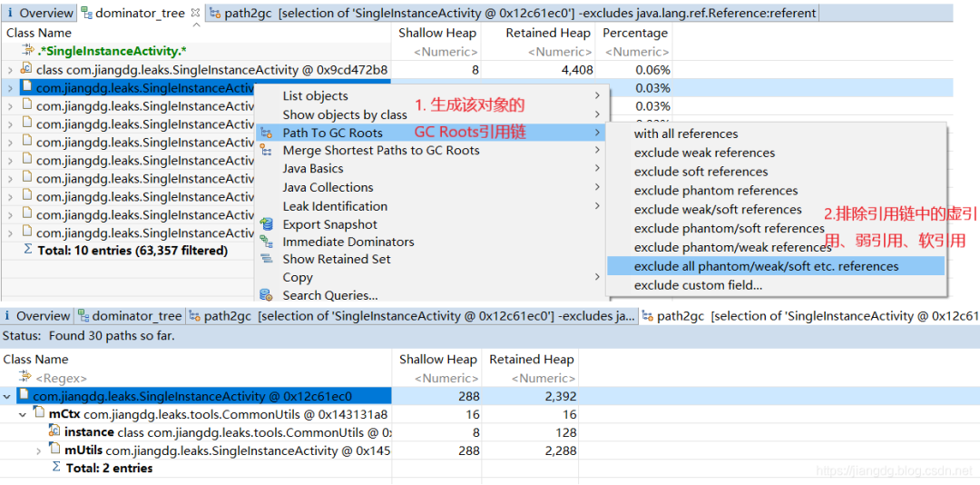Click retained heap value 2,392
980x485 pixels.
559,396
